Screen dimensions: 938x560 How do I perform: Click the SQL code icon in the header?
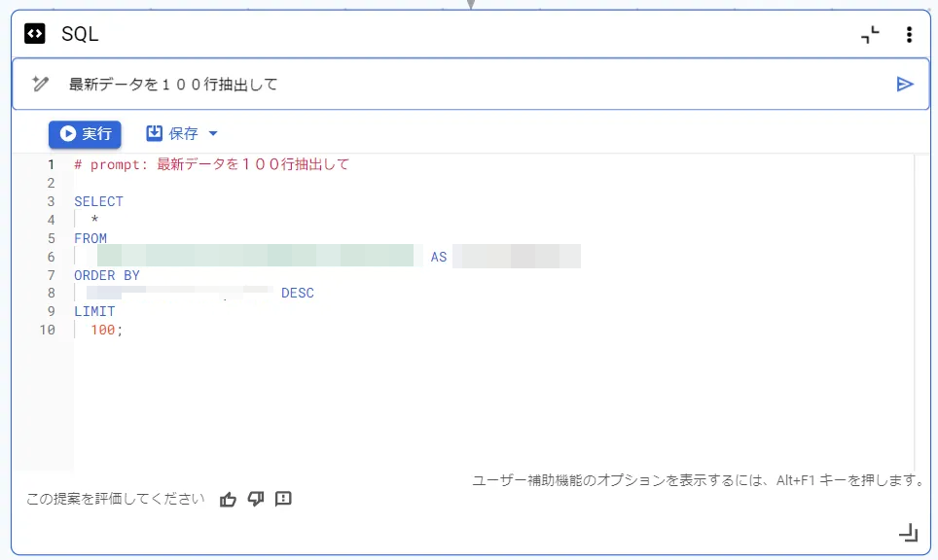pos(36,34)
